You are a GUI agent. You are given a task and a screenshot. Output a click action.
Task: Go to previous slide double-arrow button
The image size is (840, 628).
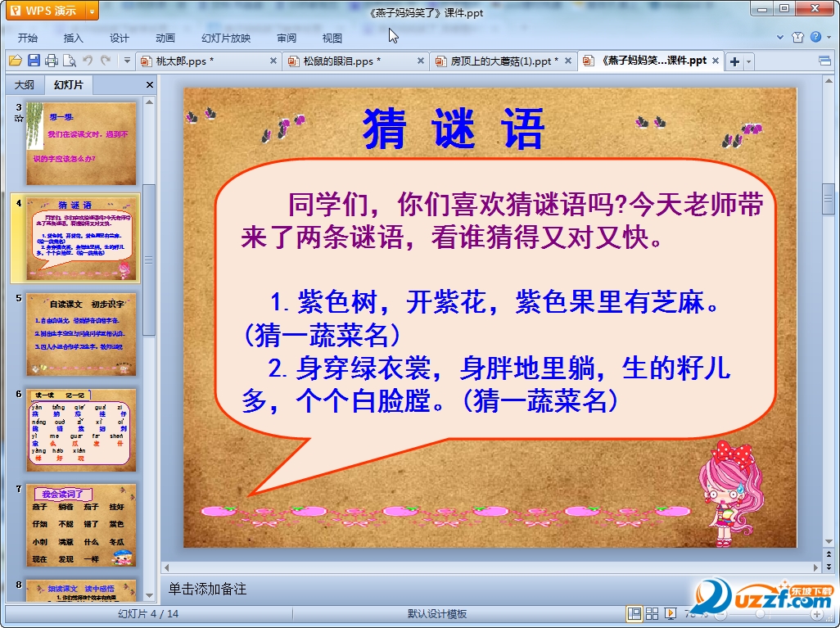click(x=829, y=554)
